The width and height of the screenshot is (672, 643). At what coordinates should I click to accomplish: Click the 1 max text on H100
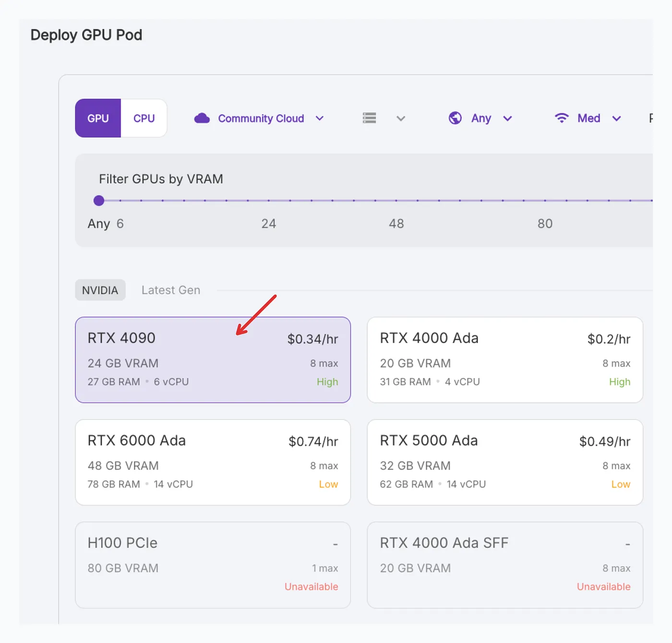click(x=325, y=568)
